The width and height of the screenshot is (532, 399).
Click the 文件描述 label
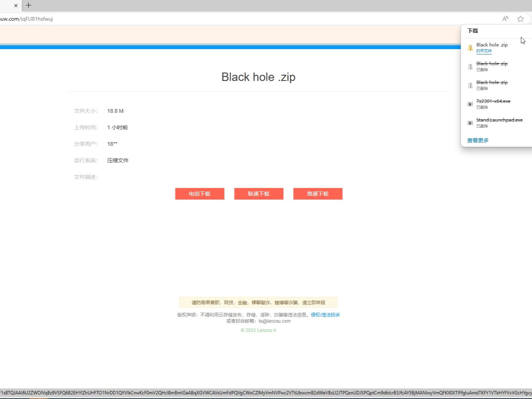pos(86,177)
